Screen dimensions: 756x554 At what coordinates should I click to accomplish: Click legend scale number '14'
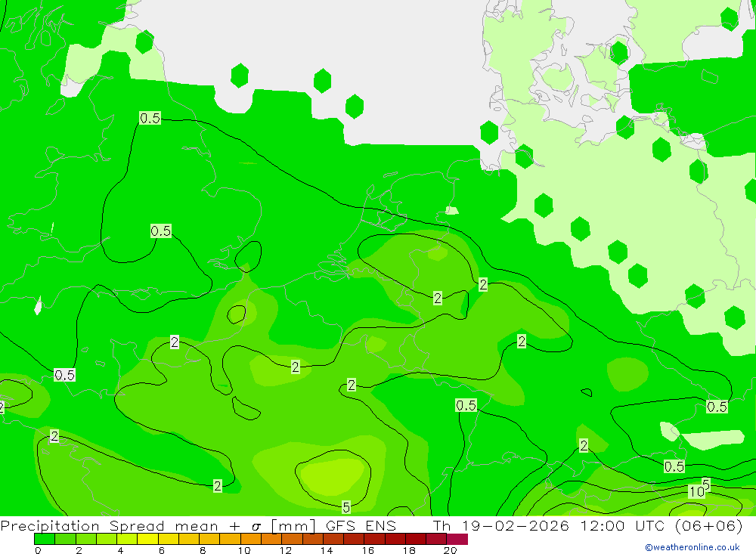coord(327,550)
